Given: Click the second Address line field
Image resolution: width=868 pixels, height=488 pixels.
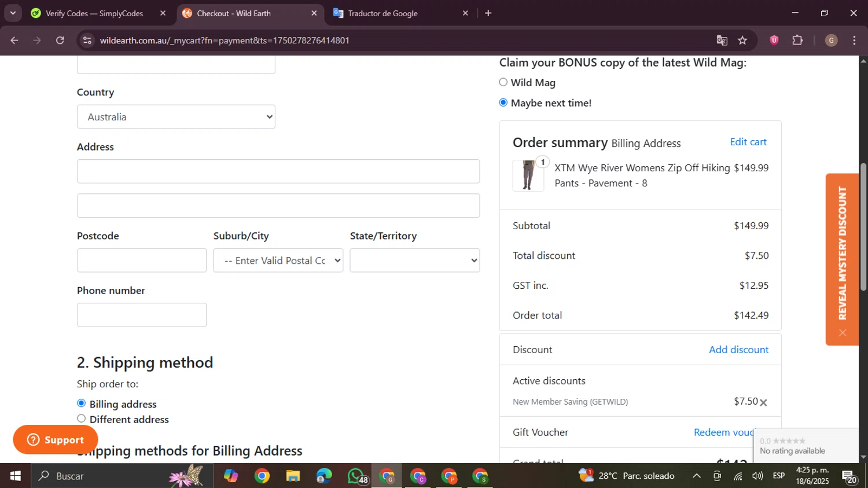Looking at the screenshot, I should point(278,206).
